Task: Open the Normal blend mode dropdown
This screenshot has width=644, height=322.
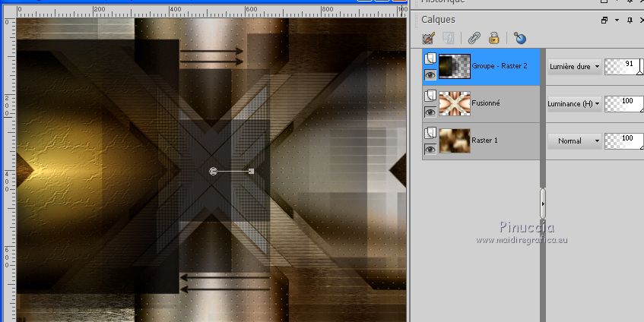Action: pos(574,140)
